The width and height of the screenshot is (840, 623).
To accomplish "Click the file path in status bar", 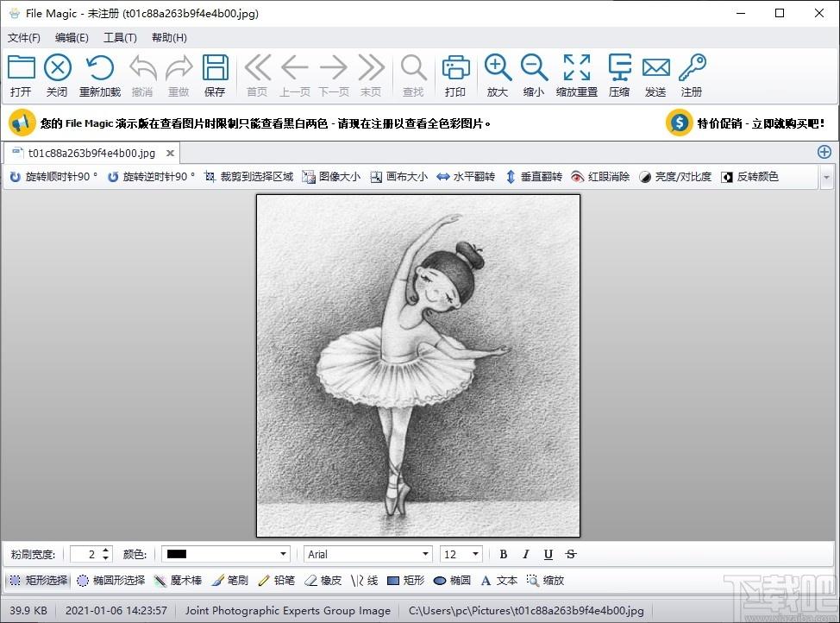I will click(x=526, y=611).
